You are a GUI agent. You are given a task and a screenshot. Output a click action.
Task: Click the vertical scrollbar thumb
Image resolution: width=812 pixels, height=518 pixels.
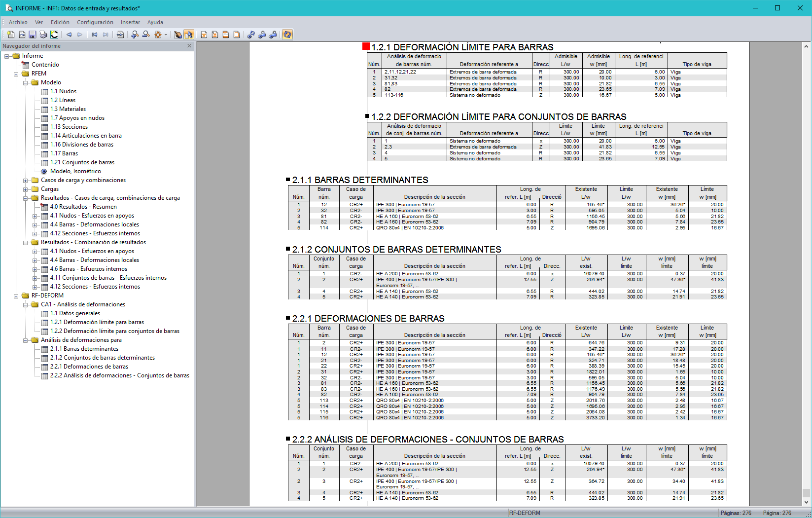pyautogui.click(x=806, y=493)
